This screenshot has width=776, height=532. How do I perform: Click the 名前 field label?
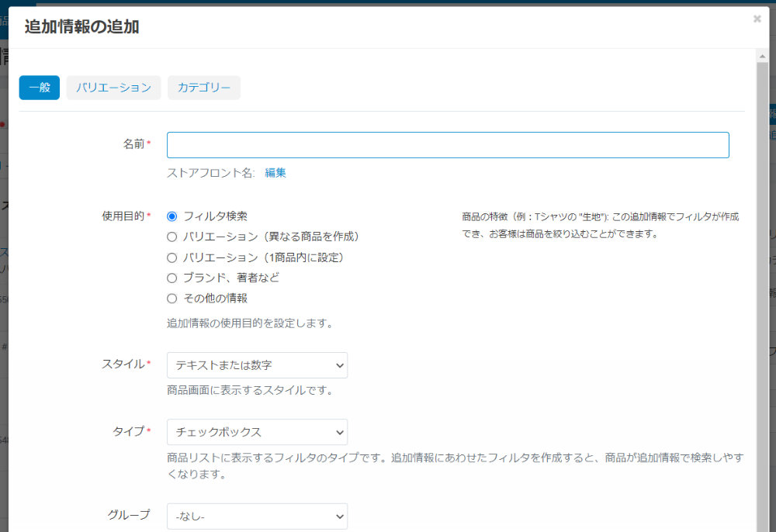tap(133, 144)
